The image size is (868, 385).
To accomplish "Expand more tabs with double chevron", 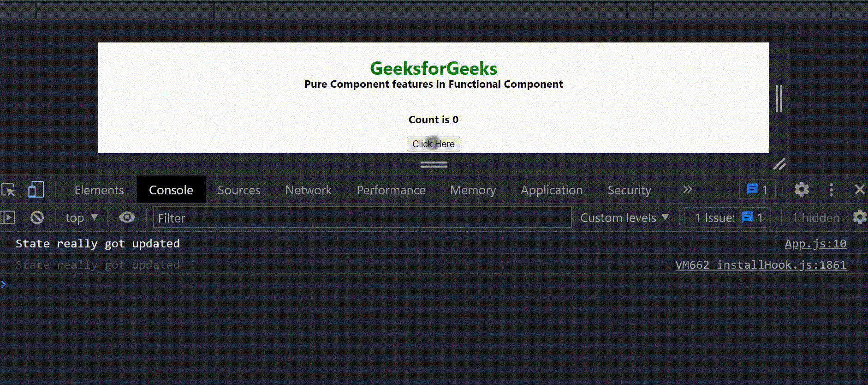I will coord(687,190).
